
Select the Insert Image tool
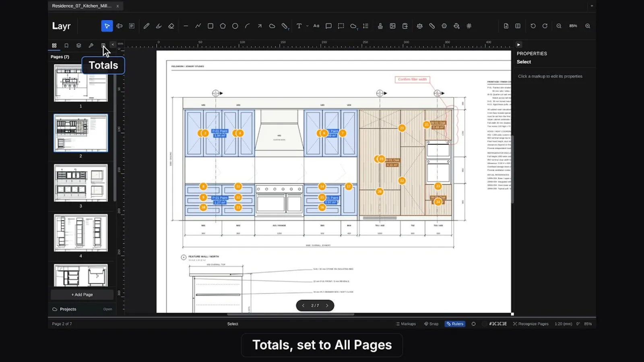coord(392,26)
